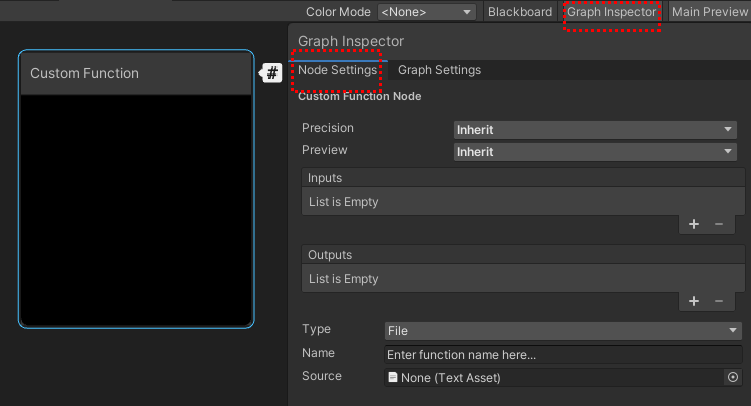Click the Inputs 'List is Empty' row
Viewport: 751px width, 406px height.
[523, 202]
